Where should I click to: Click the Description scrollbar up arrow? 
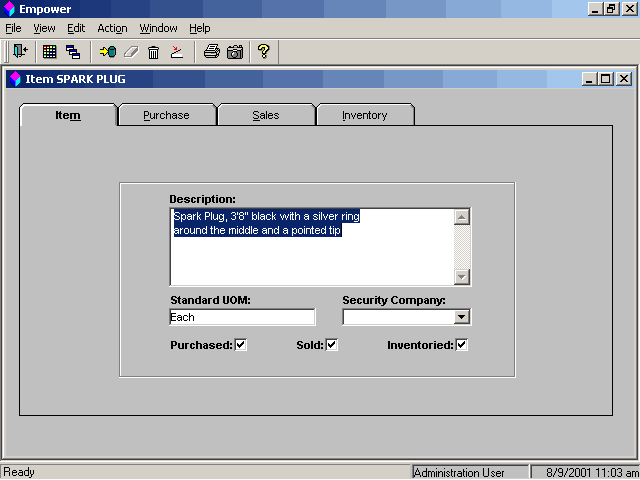tap(461, 217)
